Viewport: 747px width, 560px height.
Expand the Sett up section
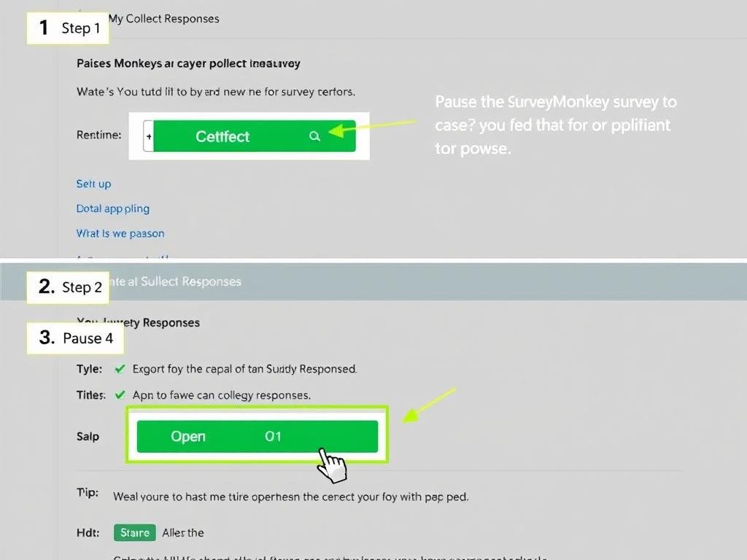point(93,184)
